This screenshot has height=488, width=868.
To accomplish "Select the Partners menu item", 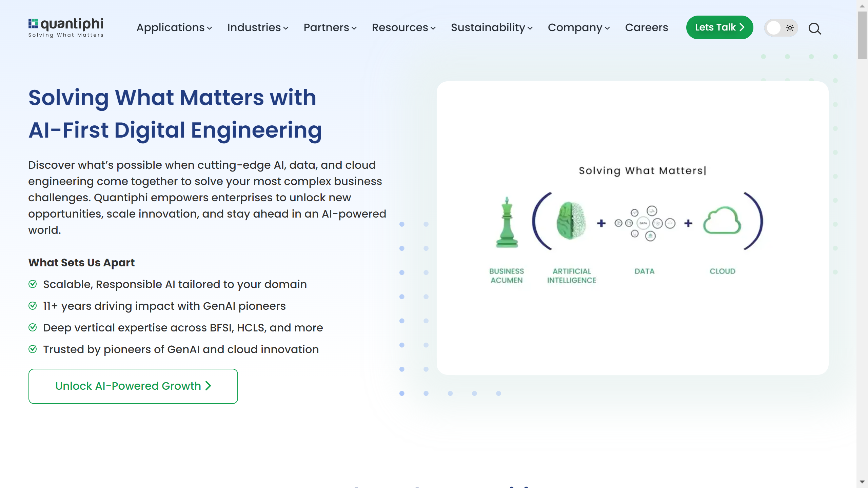I will [326, 27].
